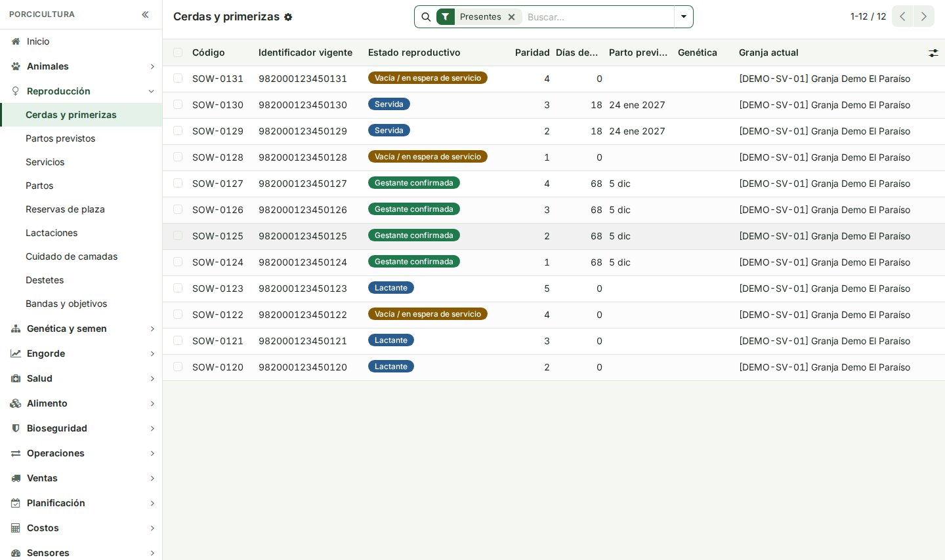This screenshot has height=560, width=945.
Task: Click the Costos calculator icon
Action: pos(16,528)
